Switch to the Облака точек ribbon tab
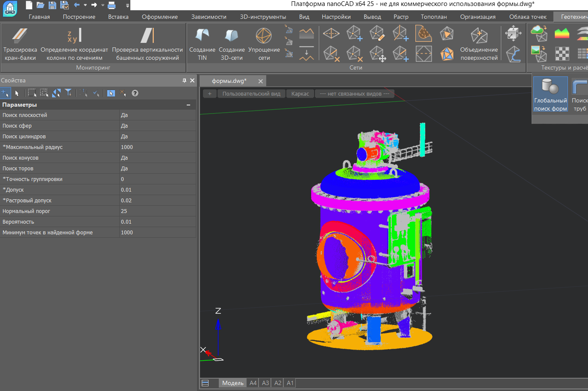This screenshot has width=588, height=391. pyautogui.click(x=527, y=17)
